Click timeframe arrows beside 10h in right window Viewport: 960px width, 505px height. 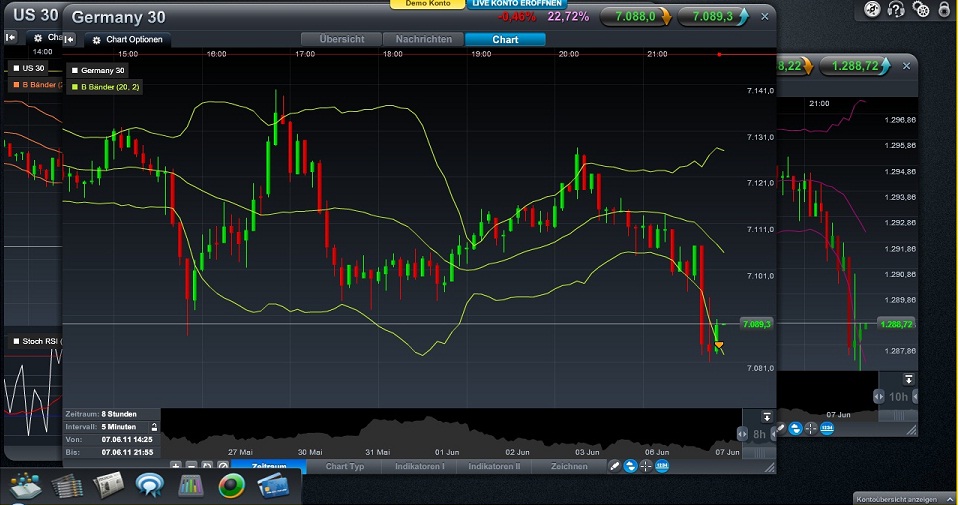tap(879, 397)
